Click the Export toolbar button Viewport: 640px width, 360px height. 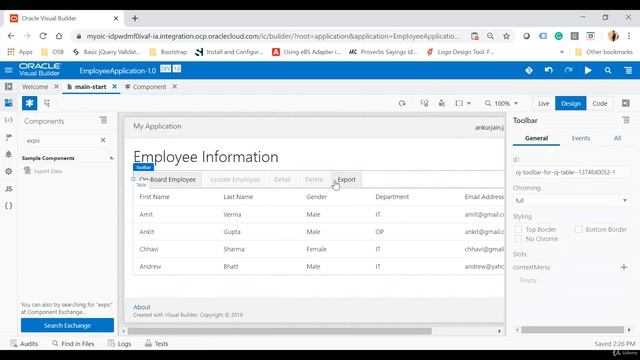click(346, 180)
